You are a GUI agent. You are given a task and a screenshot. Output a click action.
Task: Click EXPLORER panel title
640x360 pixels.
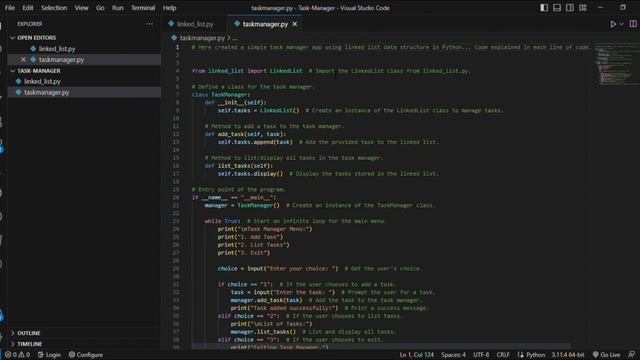coord(30,24)
